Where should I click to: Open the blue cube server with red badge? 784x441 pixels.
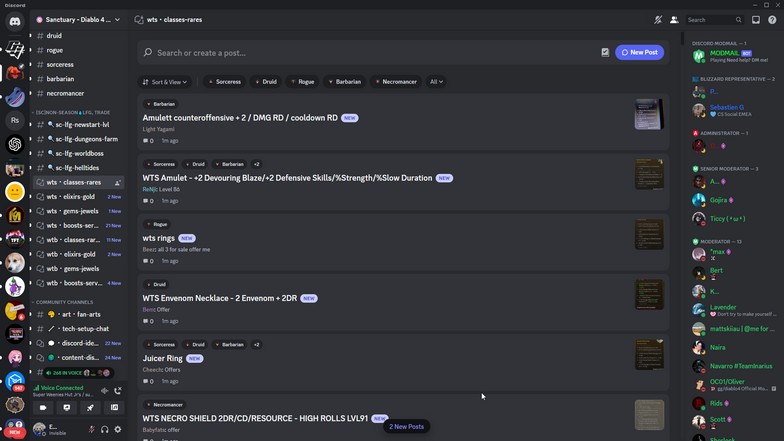pos(15,382)
